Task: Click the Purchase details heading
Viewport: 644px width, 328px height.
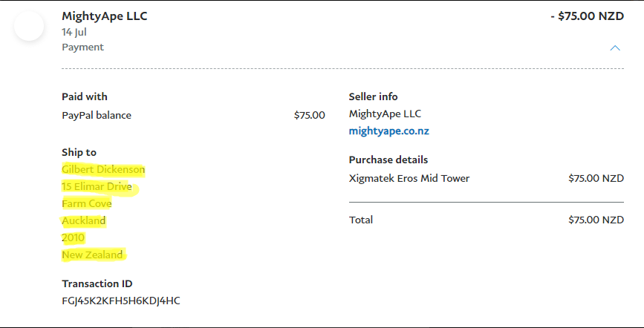Action: point(388,160)
